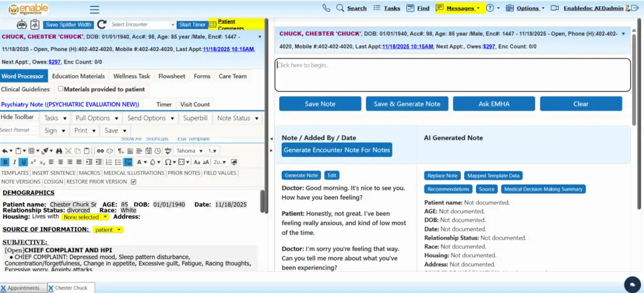Click the clipboard vitals icon
644x293 pixels.
pos(34,25)
